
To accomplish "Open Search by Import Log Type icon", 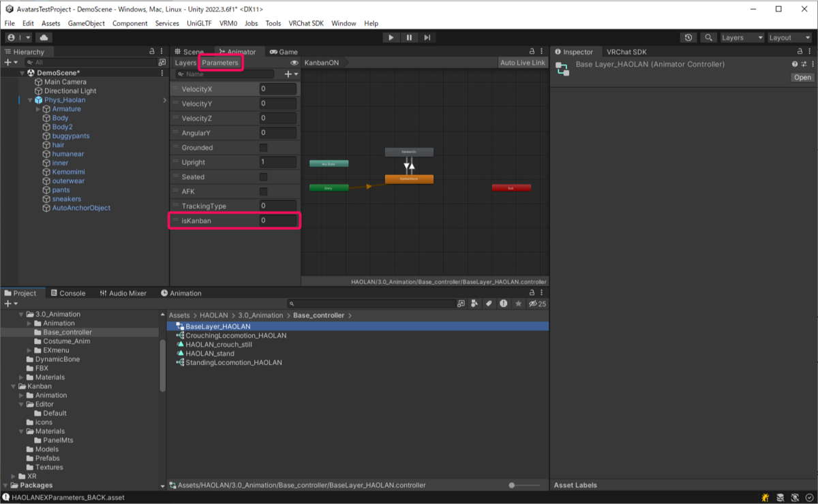I will pyautogui.click(x=503, y=304).
